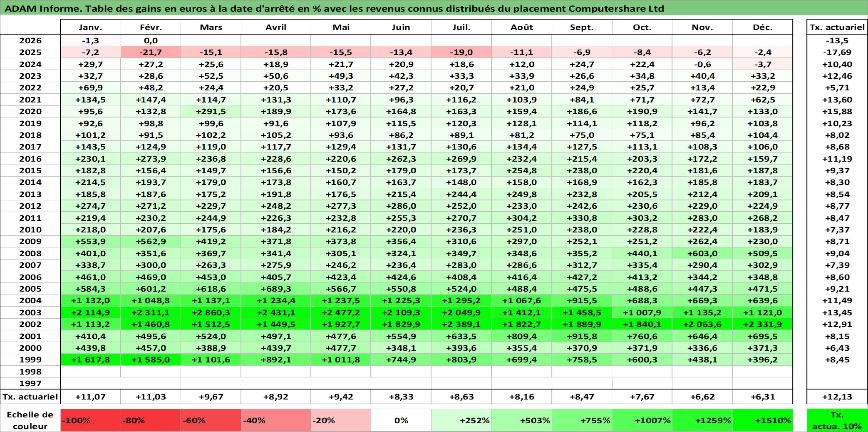Screen dimensions: 868x432
Task: Select the 2016 Févr. cell showing +273,9
Action: click(x=151, y=159)
